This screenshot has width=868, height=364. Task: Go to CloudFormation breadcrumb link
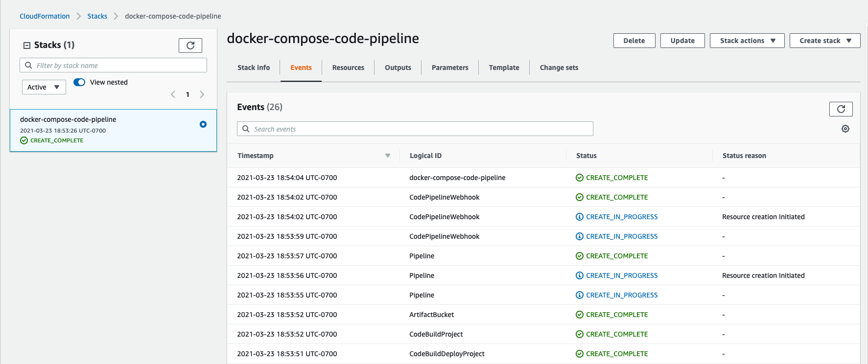click(45, 16)
